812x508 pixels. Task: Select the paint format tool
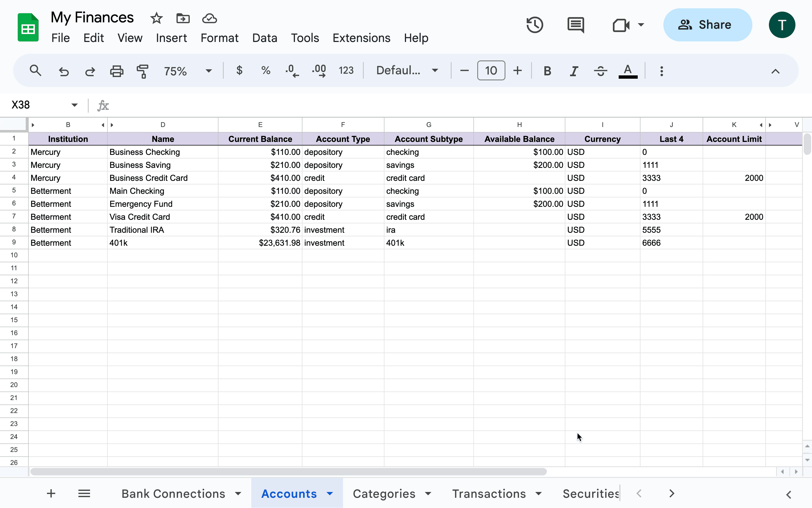pos(143,71)
